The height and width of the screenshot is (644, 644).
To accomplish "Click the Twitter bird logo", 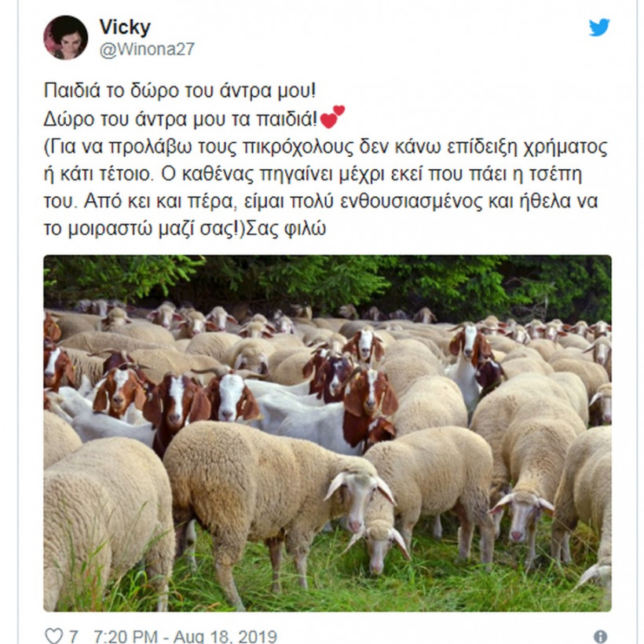I will tap(599, 27).
